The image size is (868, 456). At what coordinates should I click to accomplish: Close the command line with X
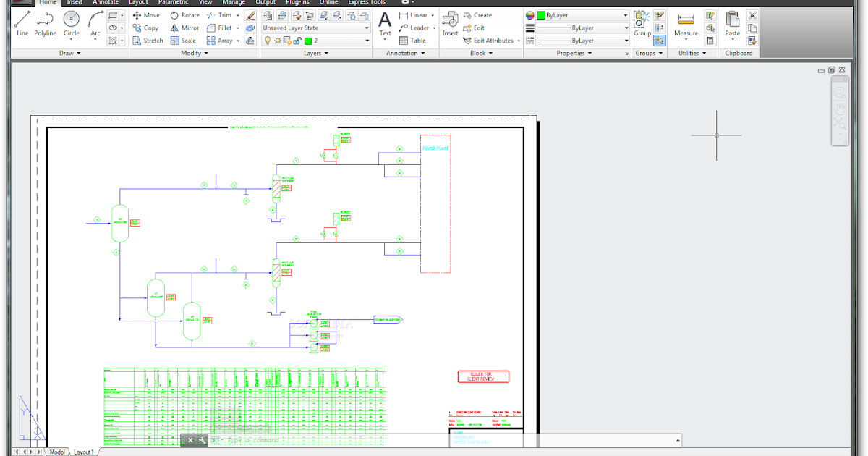(191, 440)
